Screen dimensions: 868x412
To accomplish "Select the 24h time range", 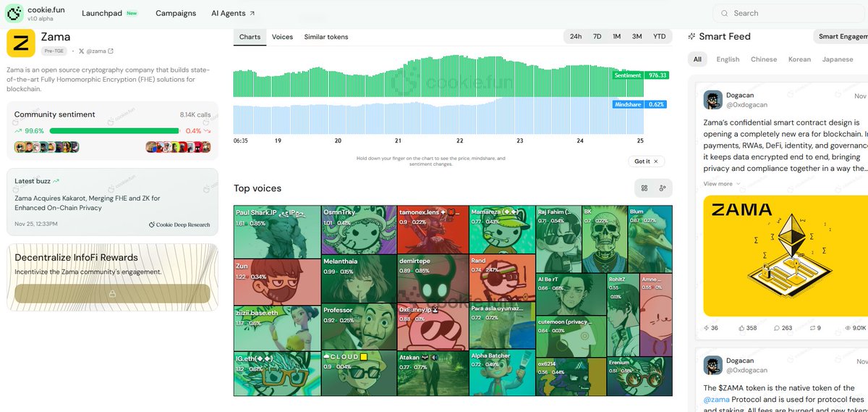I will (x=576, y=36).
